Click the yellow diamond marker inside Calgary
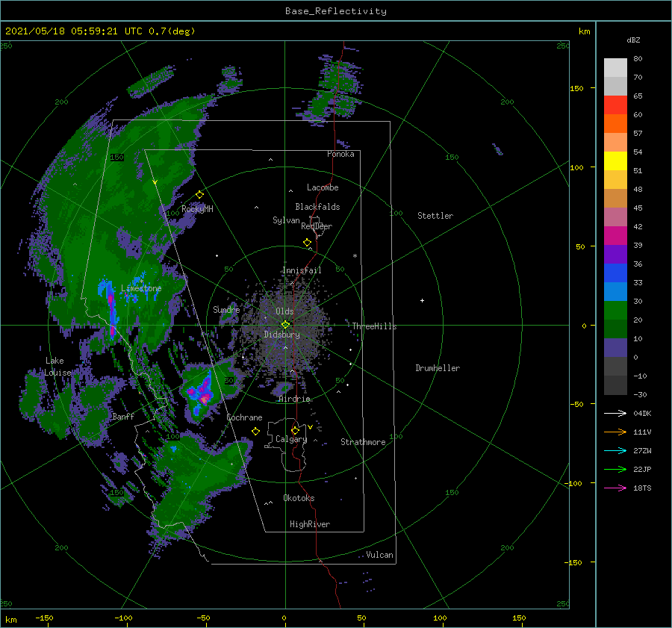 pos(295,430)
